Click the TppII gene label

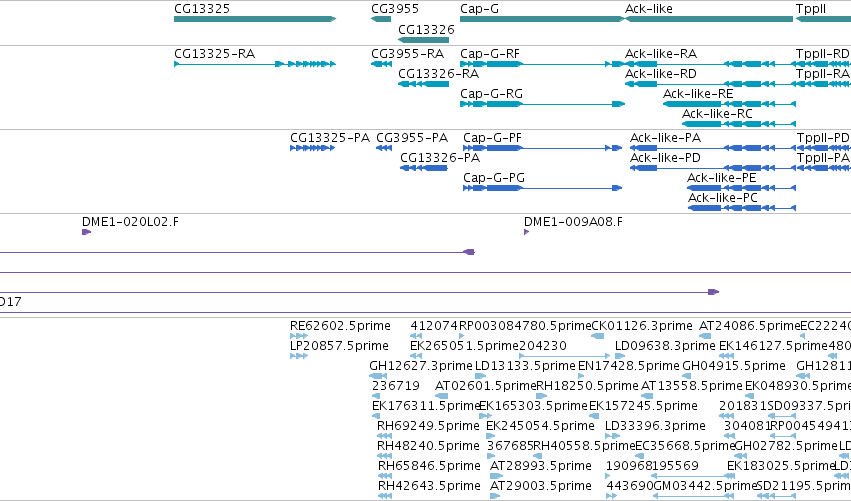click(x=811, y=9)
